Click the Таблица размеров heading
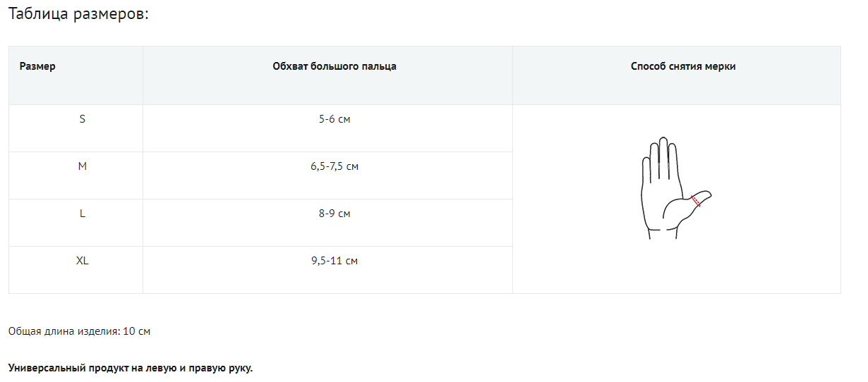Screen dimensions: 868x382 click(78, 15)
